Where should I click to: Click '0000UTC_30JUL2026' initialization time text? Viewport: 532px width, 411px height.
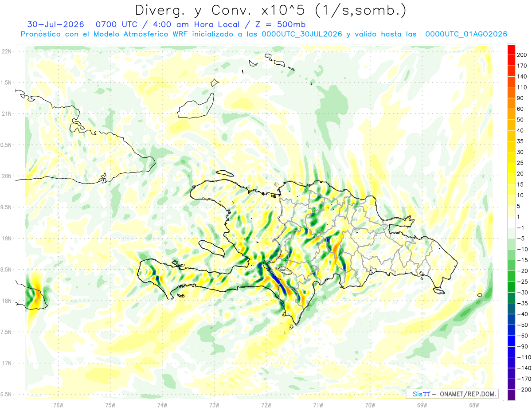point(302,34)
